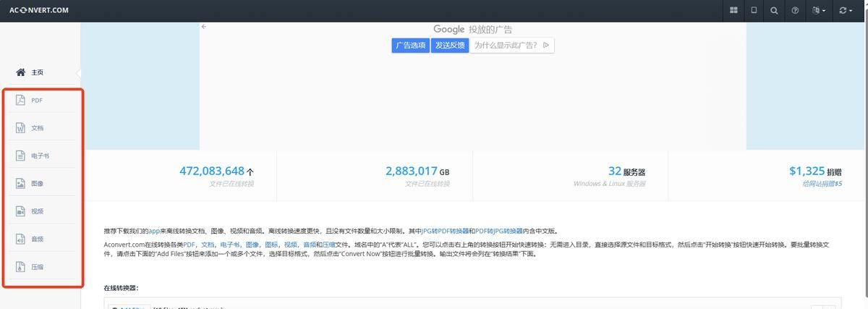Click the 音频 link in the paragraph
Image resolution: width=868 pixels, height=309 pixels.
click(310, 245)
